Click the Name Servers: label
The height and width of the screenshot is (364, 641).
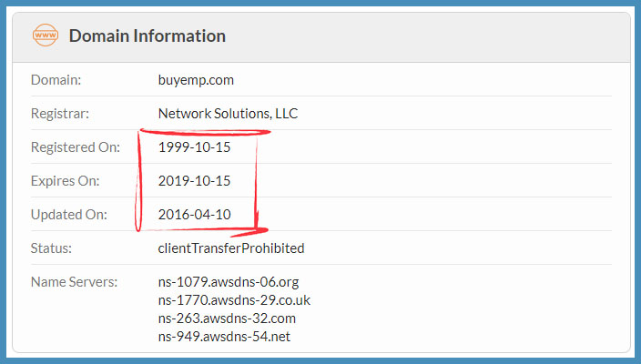click(74, 282)
